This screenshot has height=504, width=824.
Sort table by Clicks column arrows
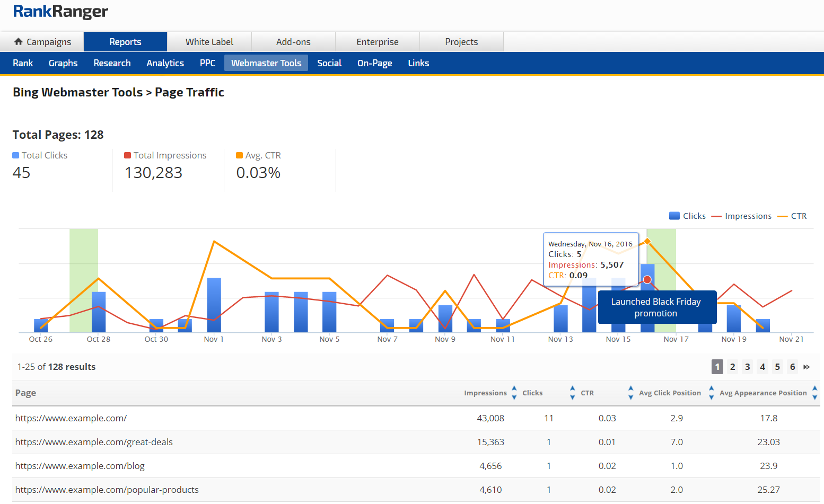[572, 393]
